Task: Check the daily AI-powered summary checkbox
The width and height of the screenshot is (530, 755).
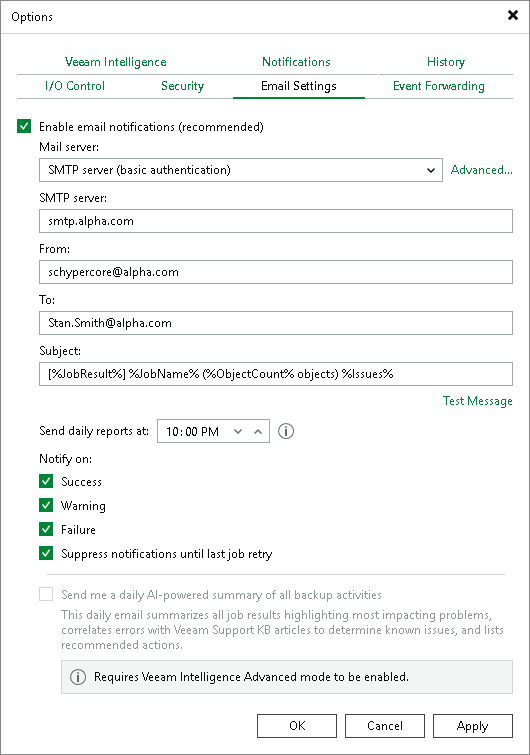Action: click(46, 594)
